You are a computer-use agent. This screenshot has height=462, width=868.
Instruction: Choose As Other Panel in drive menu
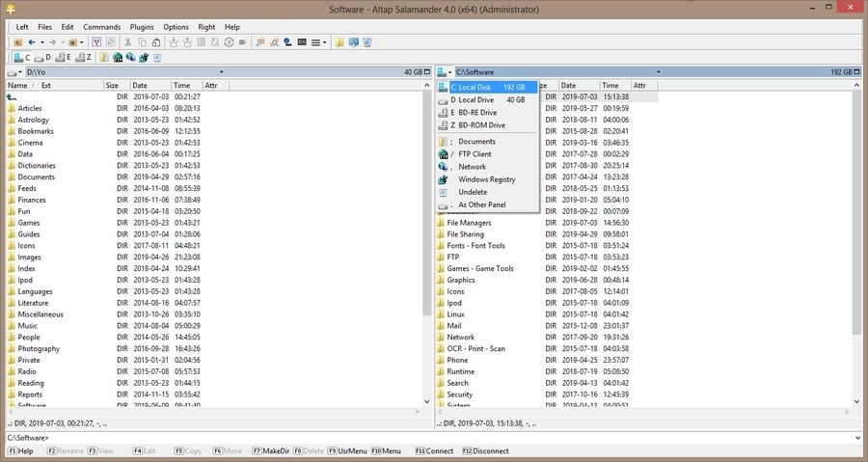click(488, 204)
